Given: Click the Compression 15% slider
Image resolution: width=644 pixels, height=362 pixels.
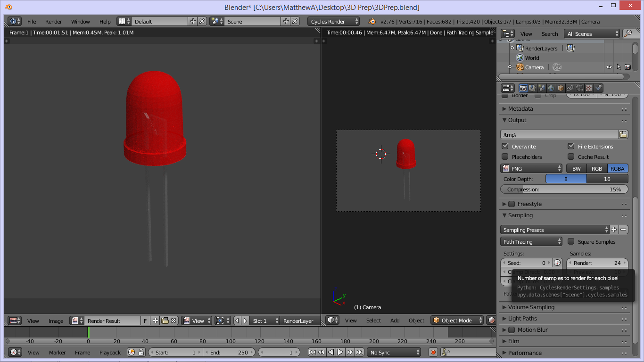Looking at the screenshot, I should pyautogui.click(x=564, y=189).
